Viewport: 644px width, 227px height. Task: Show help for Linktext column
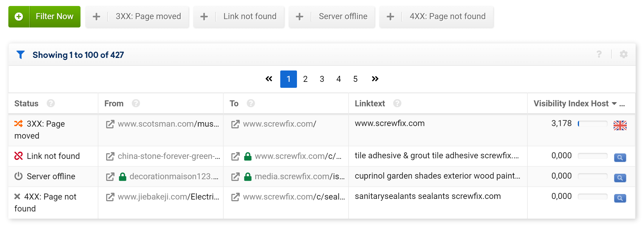tap(397, 103)
